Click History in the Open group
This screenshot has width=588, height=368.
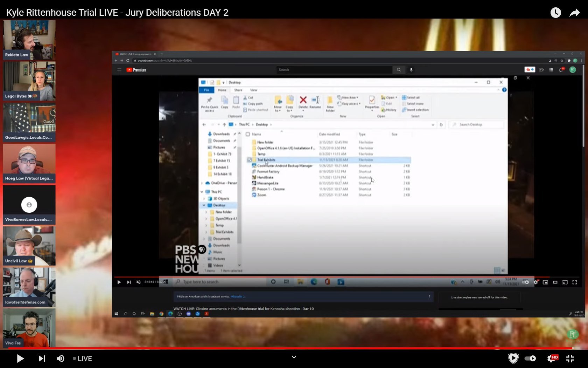tap(389, 110)
